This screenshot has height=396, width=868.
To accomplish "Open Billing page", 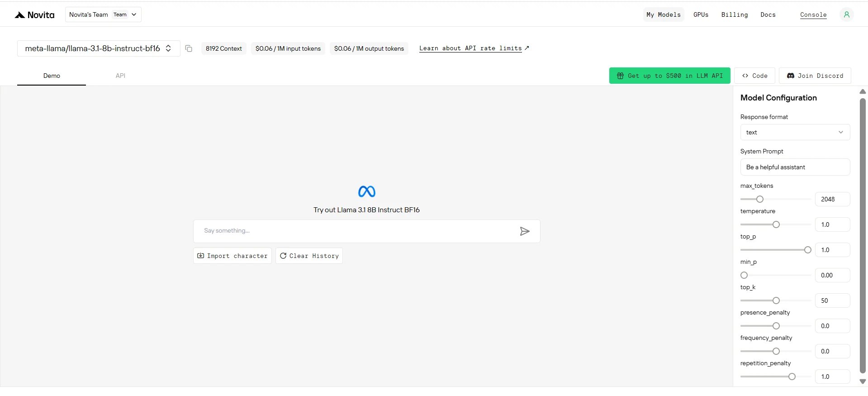I will coord(734,14).
